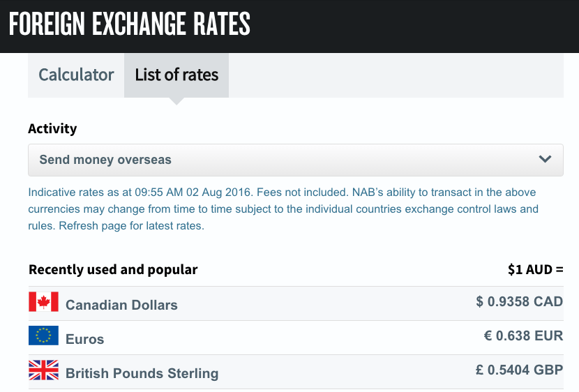Click the Indicative rates timestamp text
The image size is (579, 392).
[140, 193]
